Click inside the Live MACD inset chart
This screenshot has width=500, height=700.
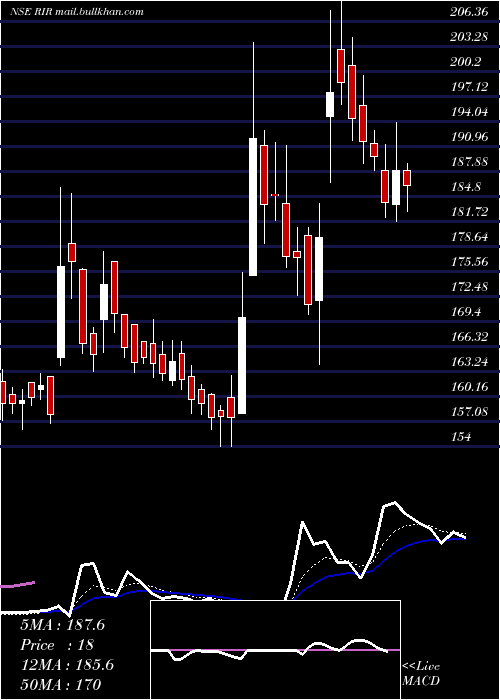pos(275,650)
